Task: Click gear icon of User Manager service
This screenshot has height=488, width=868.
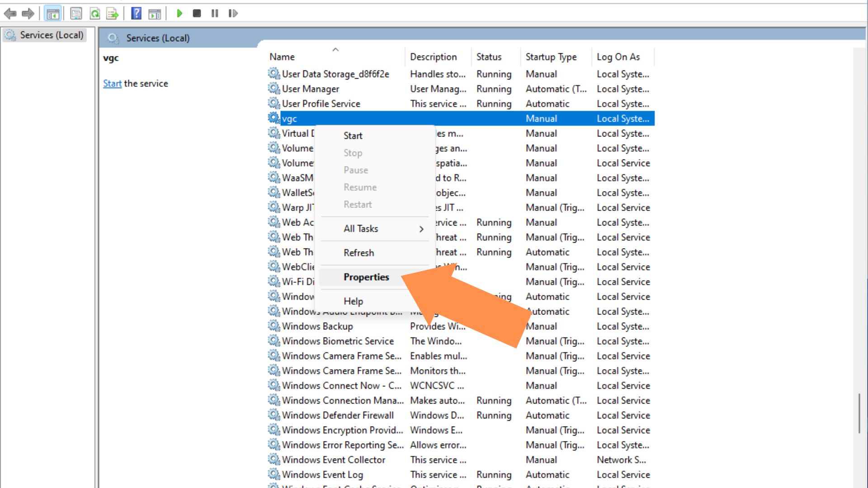Action: click(x=274, y=89)
